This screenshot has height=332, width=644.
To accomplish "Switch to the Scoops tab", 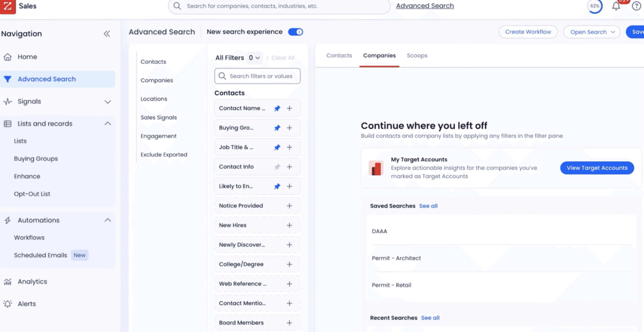I will (417, 56).
